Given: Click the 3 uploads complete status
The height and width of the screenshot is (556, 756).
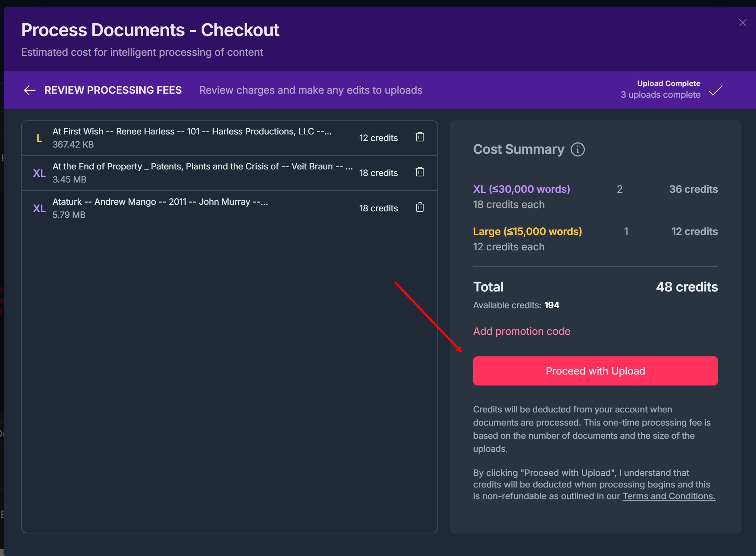Looking at the screenshot, I should click(660, 95).
